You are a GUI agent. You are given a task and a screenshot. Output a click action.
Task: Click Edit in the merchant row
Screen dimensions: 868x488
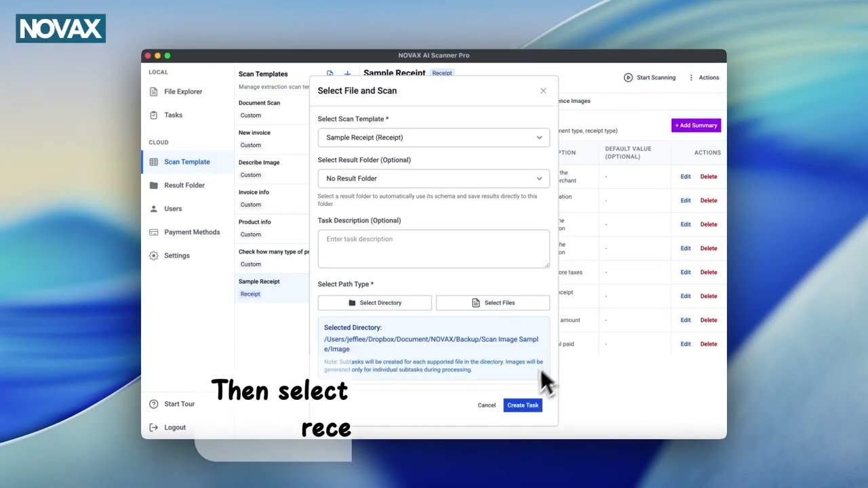point(686,177)
